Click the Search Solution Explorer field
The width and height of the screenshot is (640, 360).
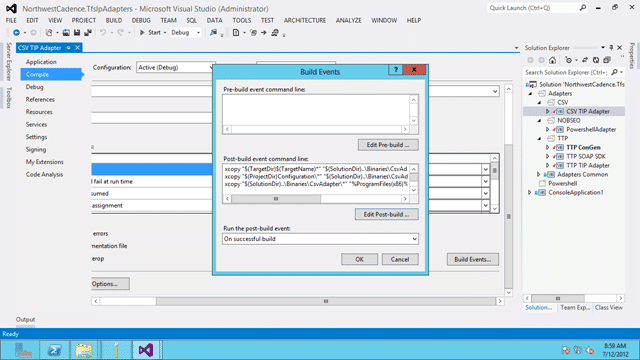(567, 72)
